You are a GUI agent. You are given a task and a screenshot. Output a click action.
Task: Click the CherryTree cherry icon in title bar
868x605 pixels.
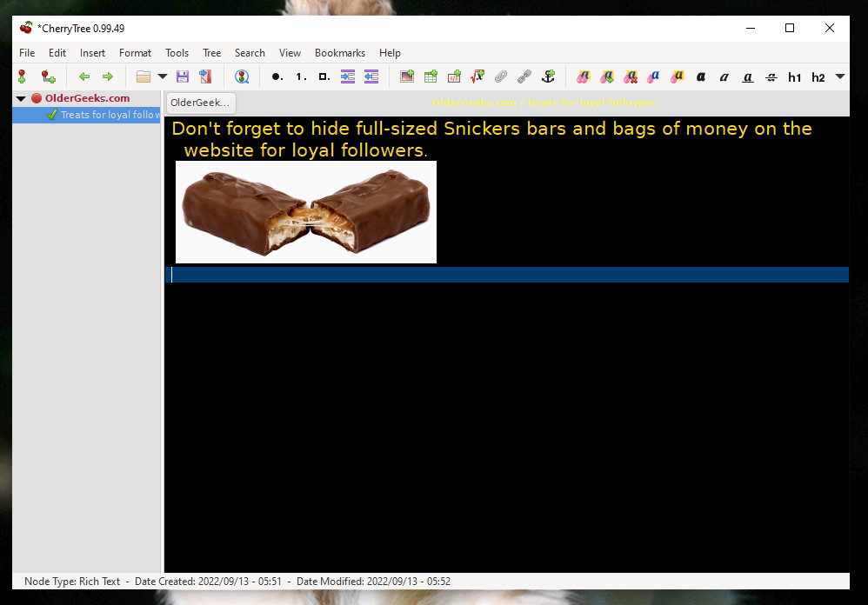coord(26,28)
